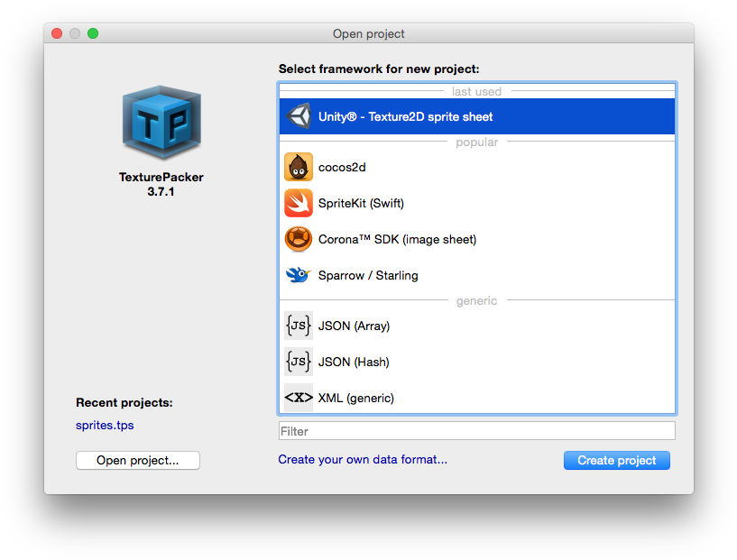
Task: Click the cocos2d framework icon
Action: tap(298, 167)
